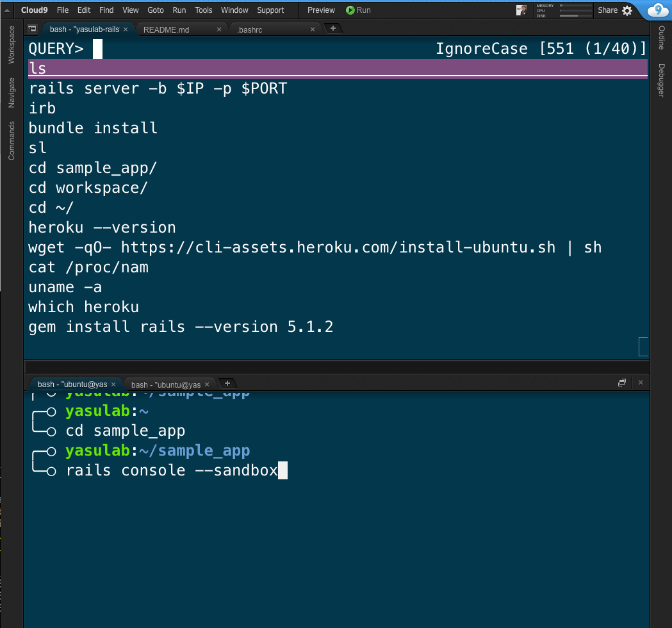672x628 pixels.
Task: Open the Support menu
Action: (x=270, y=10)
